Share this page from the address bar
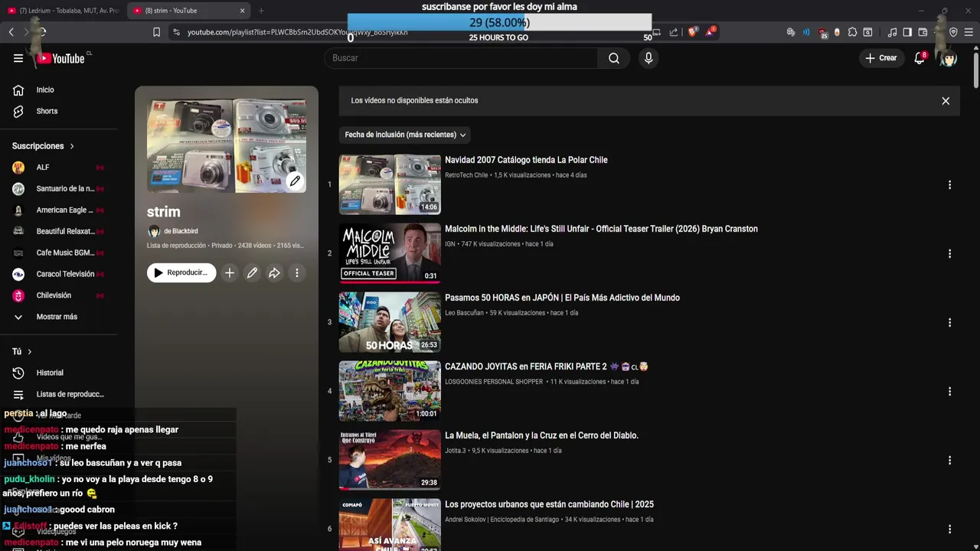Viewport: 980px width, 551px height. point(674,32)
